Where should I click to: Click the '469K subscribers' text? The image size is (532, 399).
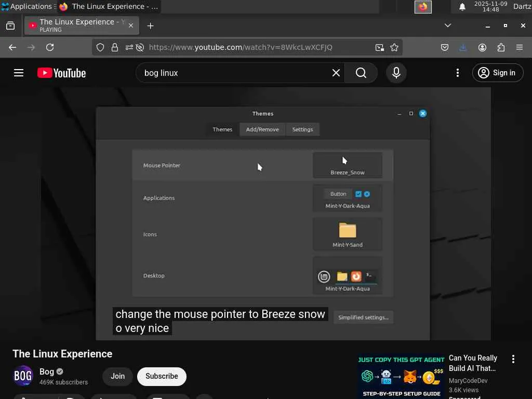(x=63, y=382)
